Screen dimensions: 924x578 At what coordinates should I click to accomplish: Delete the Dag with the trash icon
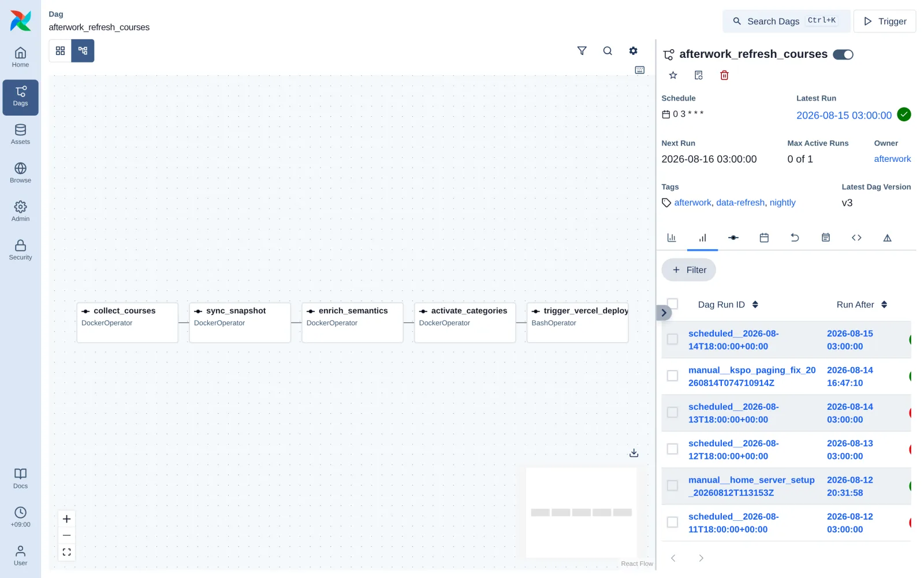724,75
